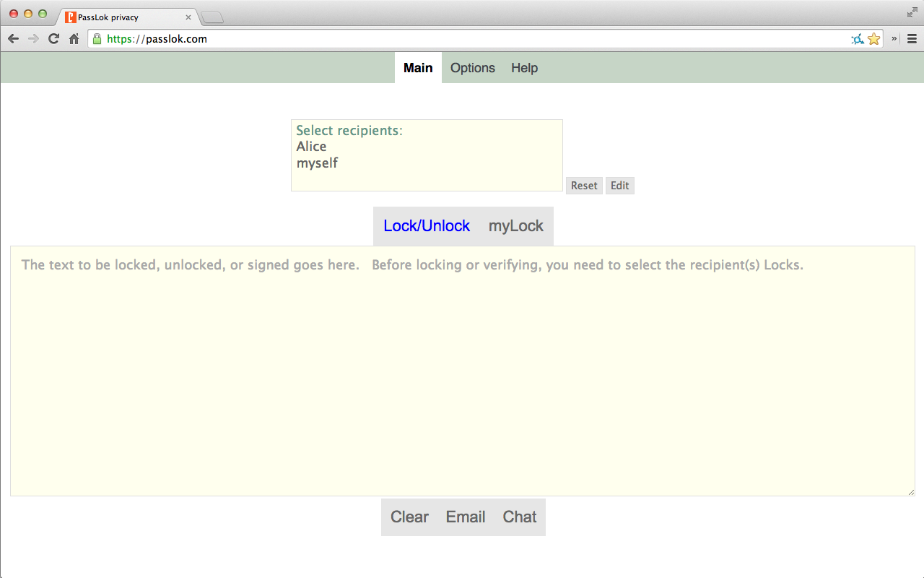Viewport: 924px width, 578px height.
Task: Open Chrome's hamburger menu
Action: (912, 39)
